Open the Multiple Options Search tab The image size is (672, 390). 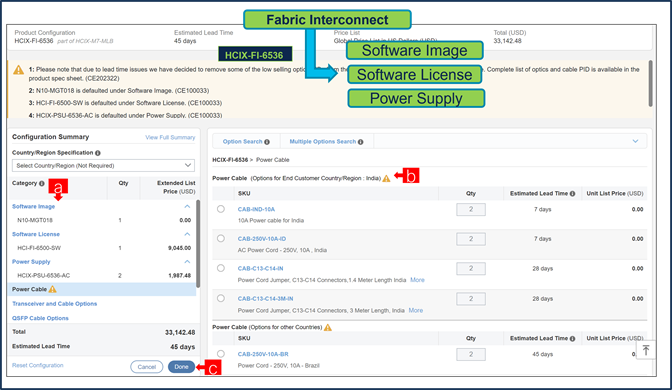coord(327,142)
